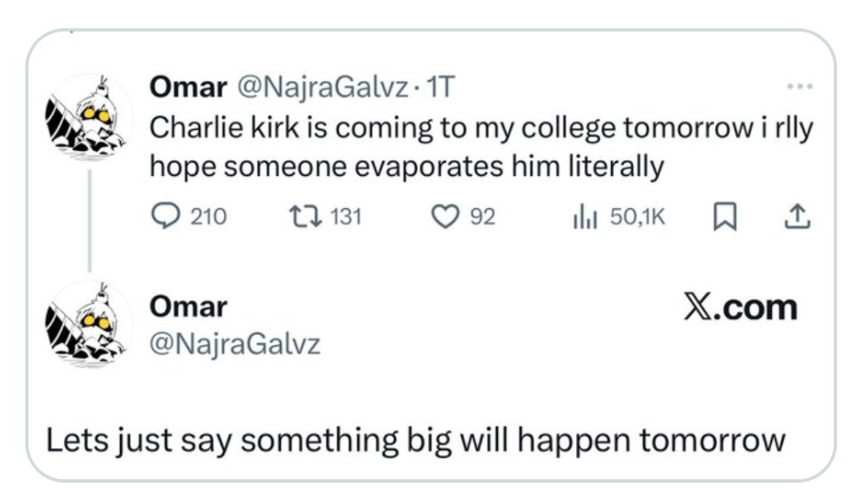Click the X.com logo text
Viewport: 868px width, 488px height.
coord(741,308)
